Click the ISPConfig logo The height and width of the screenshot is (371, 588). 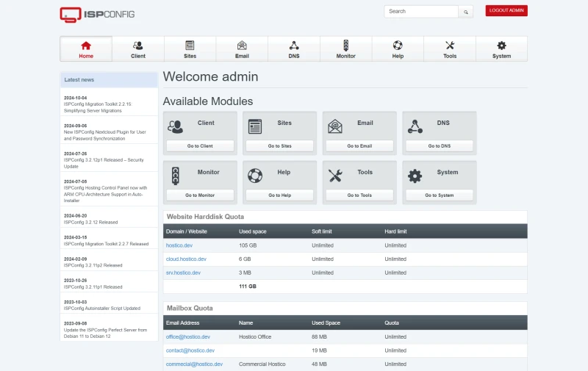(97, 14)
